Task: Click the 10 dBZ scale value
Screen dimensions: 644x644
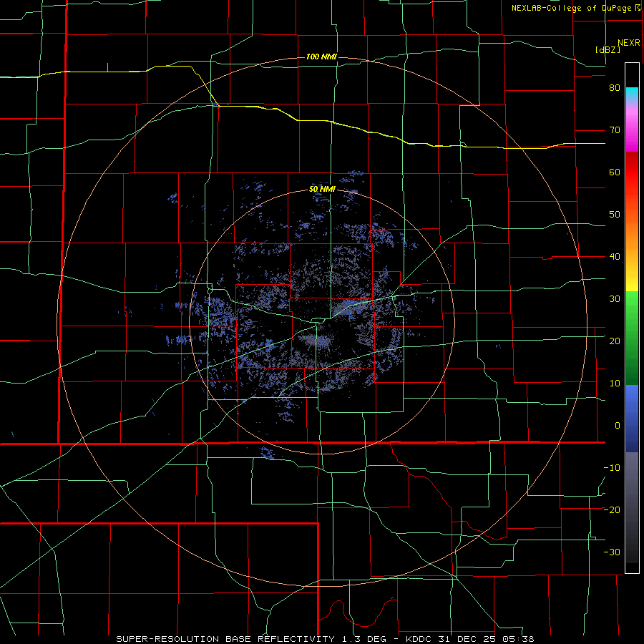Action: point(615,384)
